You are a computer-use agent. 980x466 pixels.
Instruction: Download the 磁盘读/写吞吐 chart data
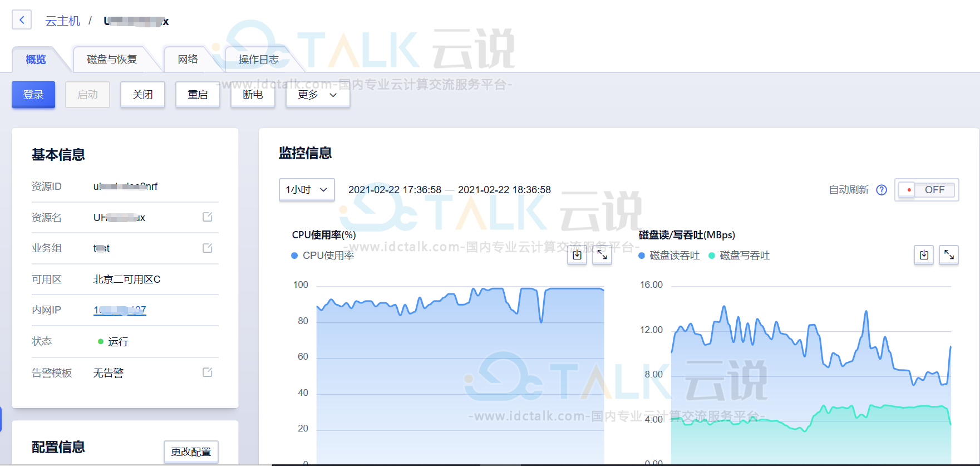(x=924, y=255)
